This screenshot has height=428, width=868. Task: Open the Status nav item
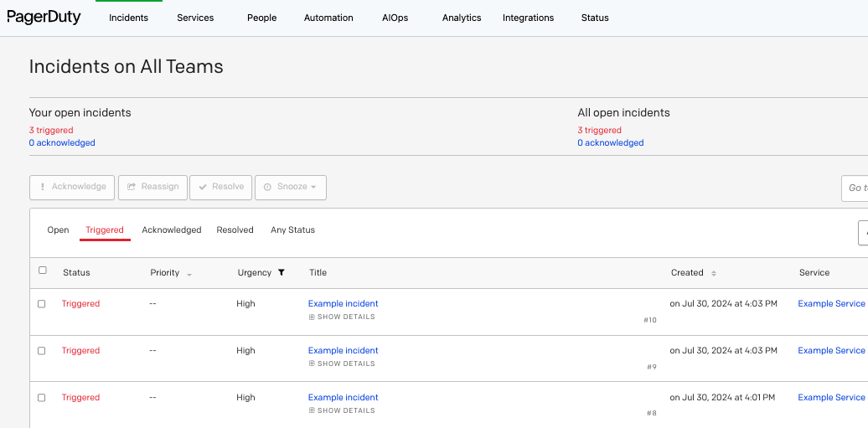click(x=595, y=18)
